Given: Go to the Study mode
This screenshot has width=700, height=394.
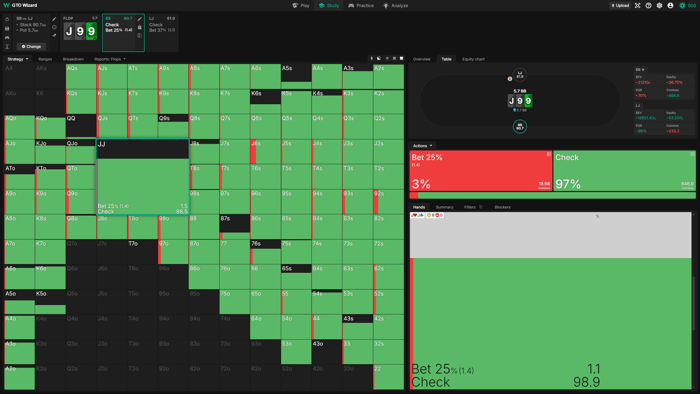Looking at the screenshot, I should pyautogui.click(x=329, y=5).
